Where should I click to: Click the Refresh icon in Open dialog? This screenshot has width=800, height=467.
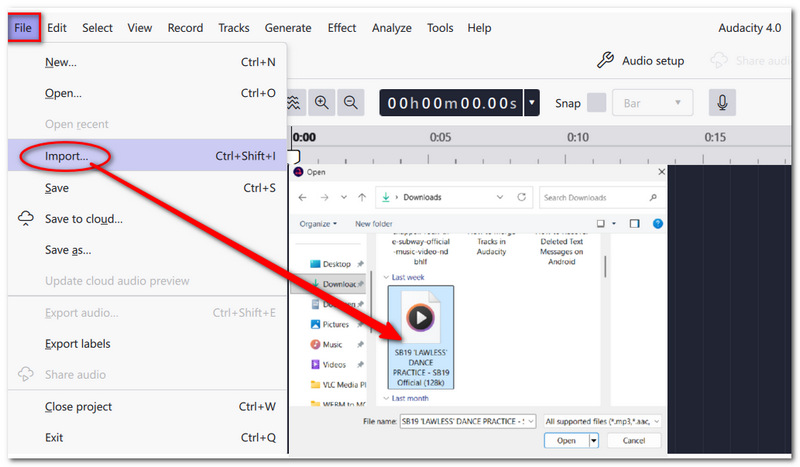tap(521, 198)
